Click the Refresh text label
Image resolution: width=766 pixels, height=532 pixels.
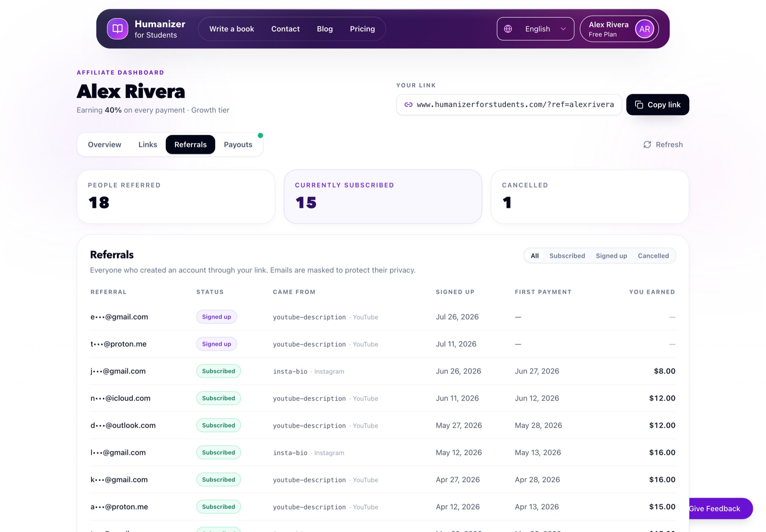tap(669, 145)
